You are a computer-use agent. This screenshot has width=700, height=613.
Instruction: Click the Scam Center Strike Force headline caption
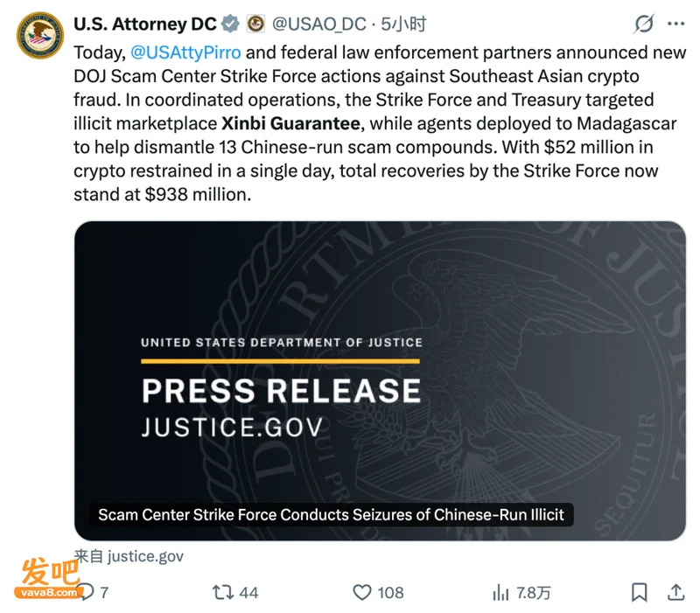[331, 515]
